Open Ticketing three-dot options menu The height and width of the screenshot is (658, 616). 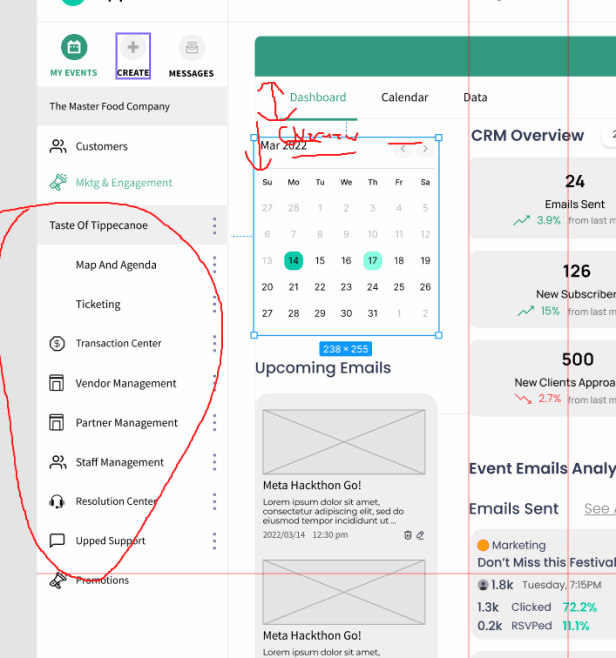tap(214, 304)
